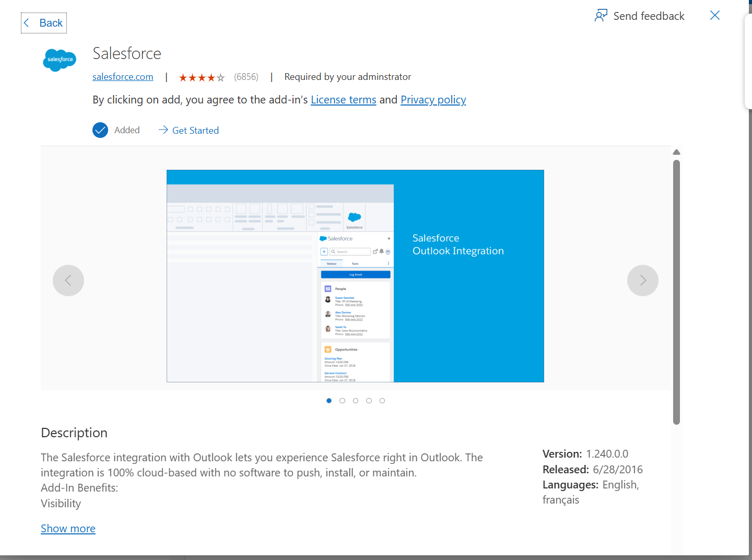Click Get Started

coord(189,130)
